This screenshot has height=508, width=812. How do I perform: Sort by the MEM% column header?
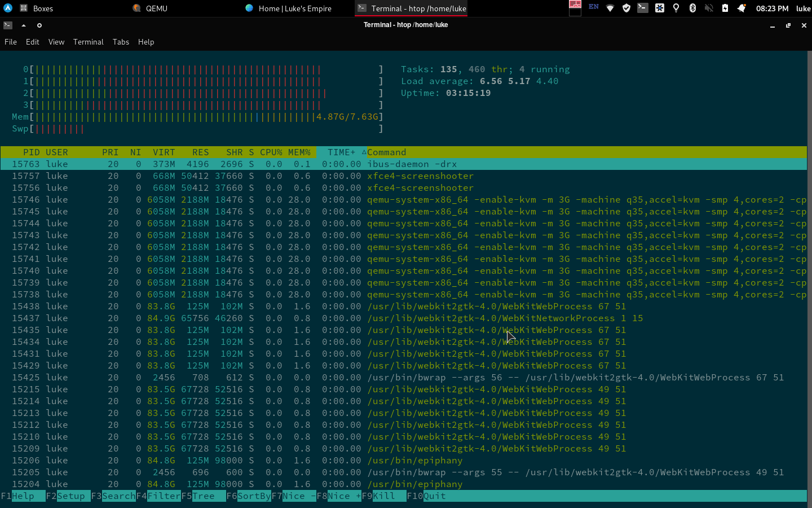tap(299, 152)
